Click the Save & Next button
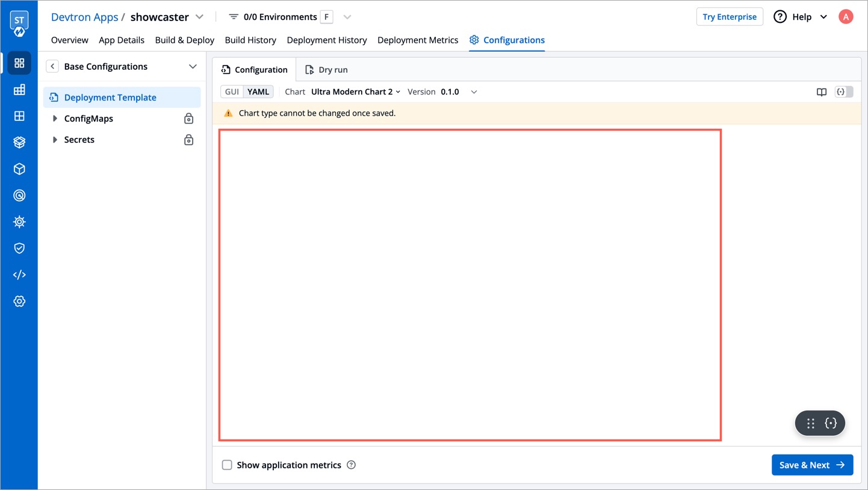868x490 pixels. click(812, 465)
